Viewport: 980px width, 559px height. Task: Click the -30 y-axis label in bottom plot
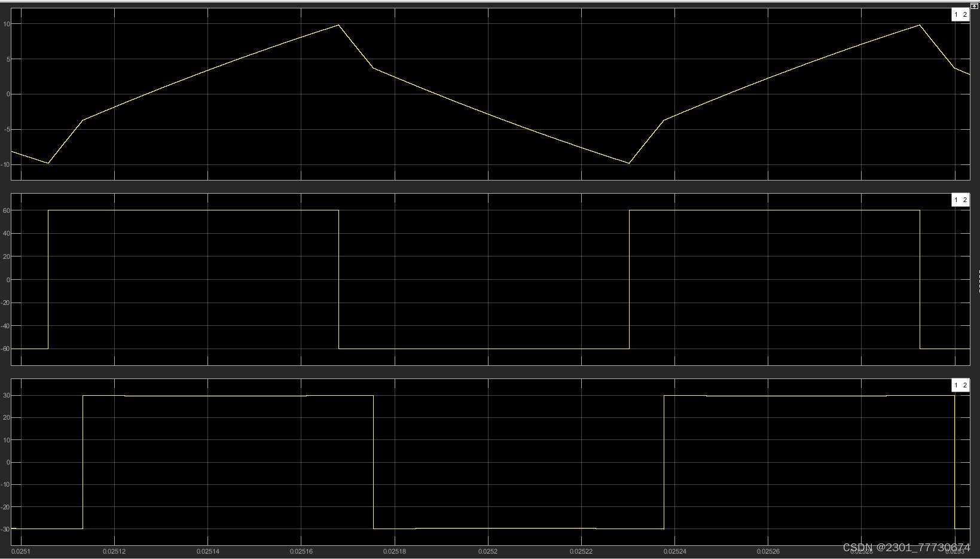point(6,529)
